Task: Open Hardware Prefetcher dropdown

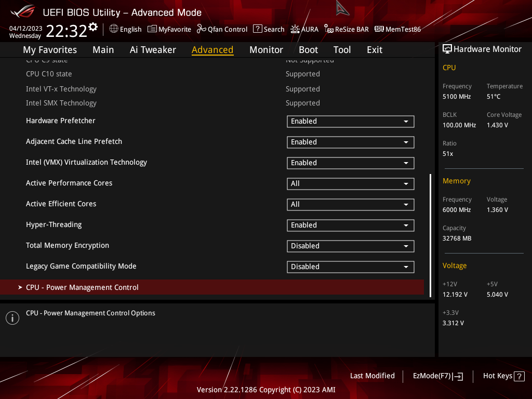Action: coord(350,122)
